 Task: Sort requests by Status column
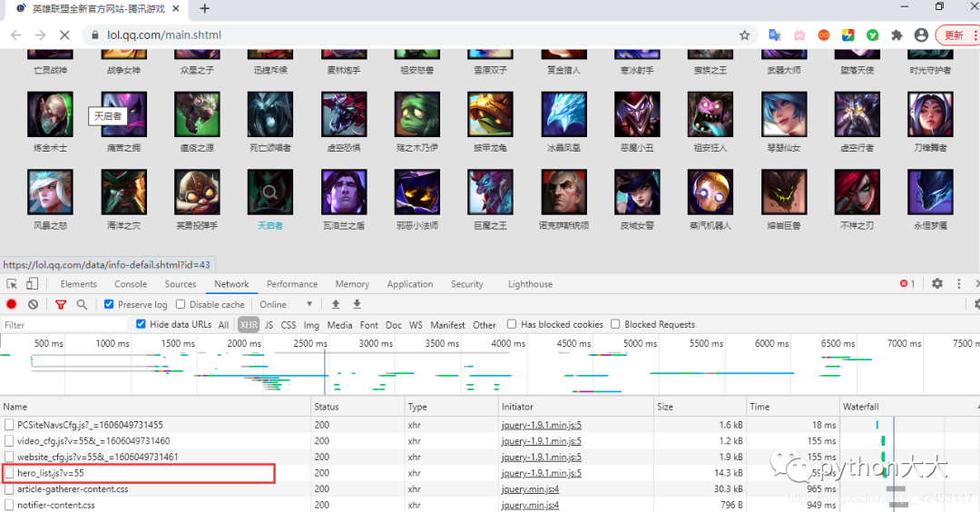[358, 407]
